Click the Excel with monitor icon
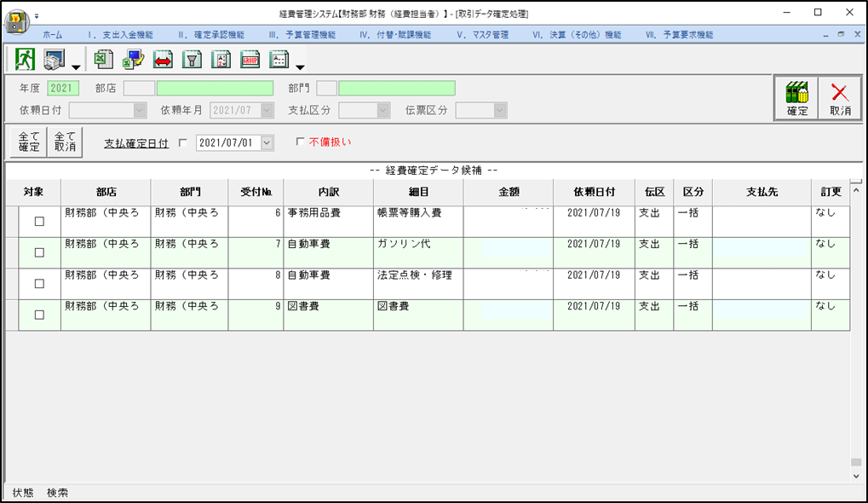868x503 pixels. tap(133, 60)
